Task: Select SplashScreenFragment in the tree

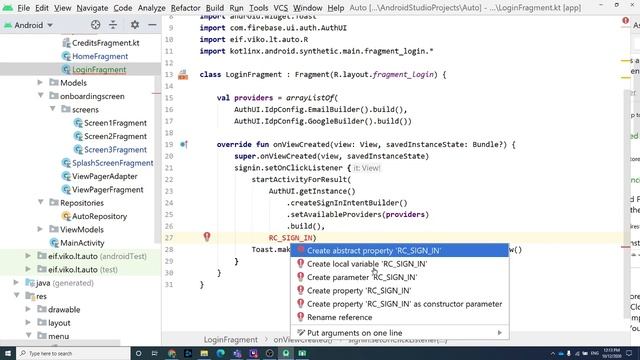Action: 113,162
